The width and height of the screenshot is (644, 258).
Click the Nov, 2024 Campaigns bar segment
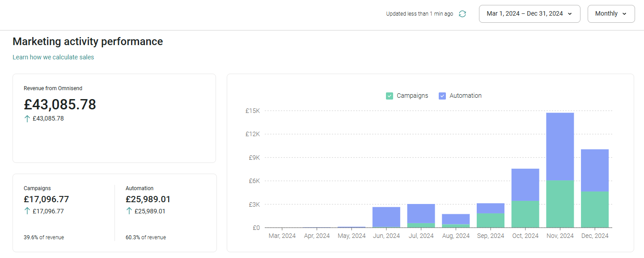pyautogui.click(x=560, y=204)
